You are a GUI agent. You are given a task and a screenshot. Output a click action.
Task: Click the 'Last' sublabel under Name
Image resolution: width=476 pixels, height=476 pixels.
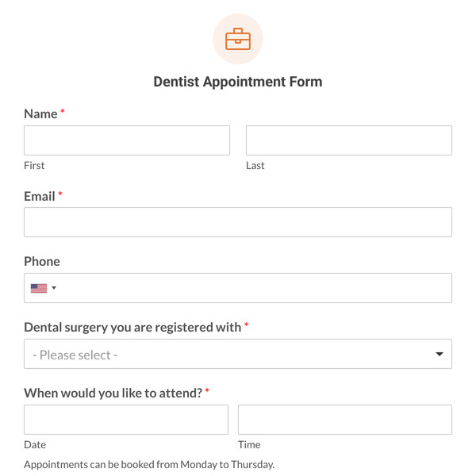[255, 166]
